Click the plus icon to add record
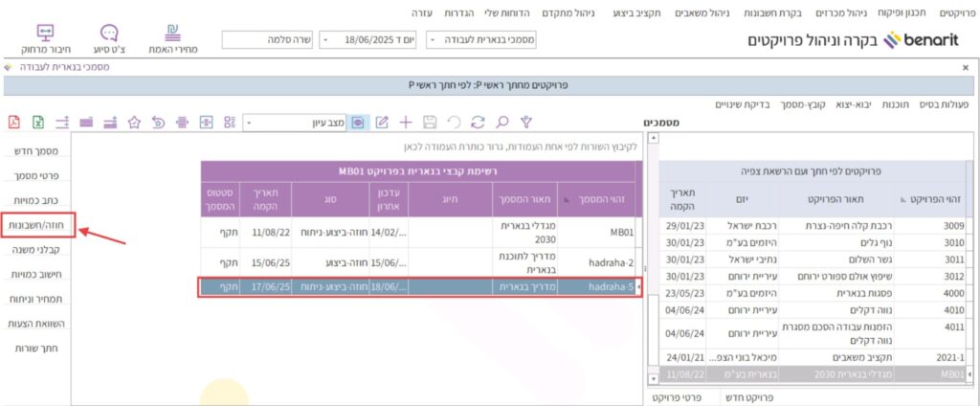980x406 pixels. click(x=406, y=123)
